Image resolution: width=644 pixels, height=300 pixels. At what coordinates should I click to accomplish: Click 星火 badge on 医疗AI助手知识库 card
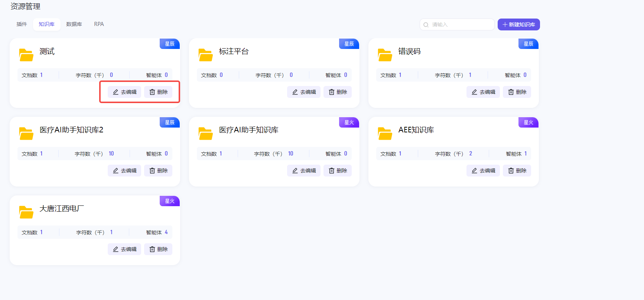(349, 122)
